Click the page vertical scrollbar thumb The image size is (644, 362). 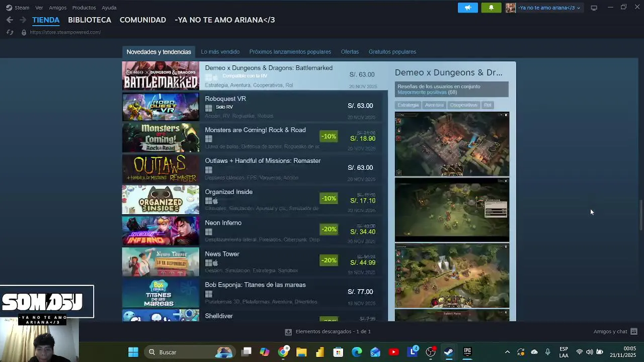point(641,215)
